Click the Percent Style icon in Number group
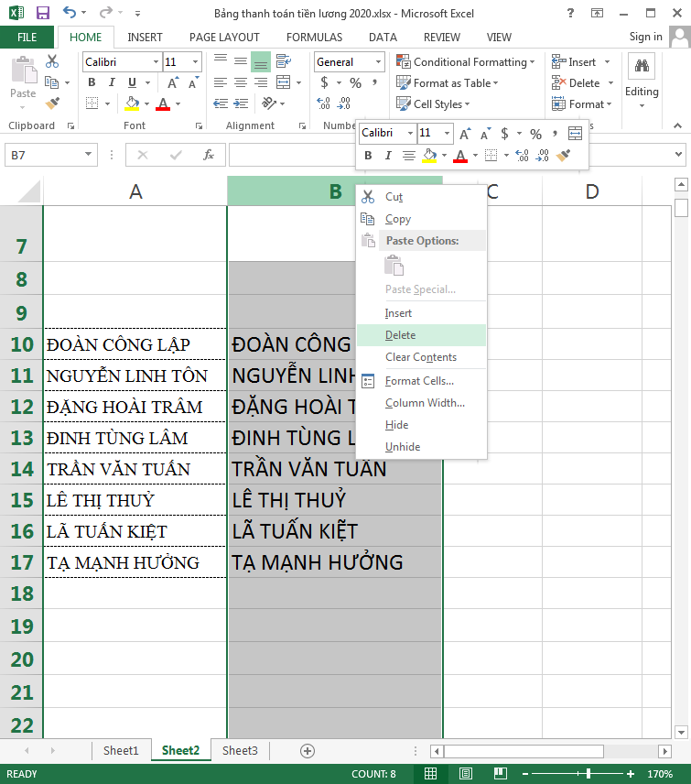Viewport: 691px width, 784px height. pos(355,83)
